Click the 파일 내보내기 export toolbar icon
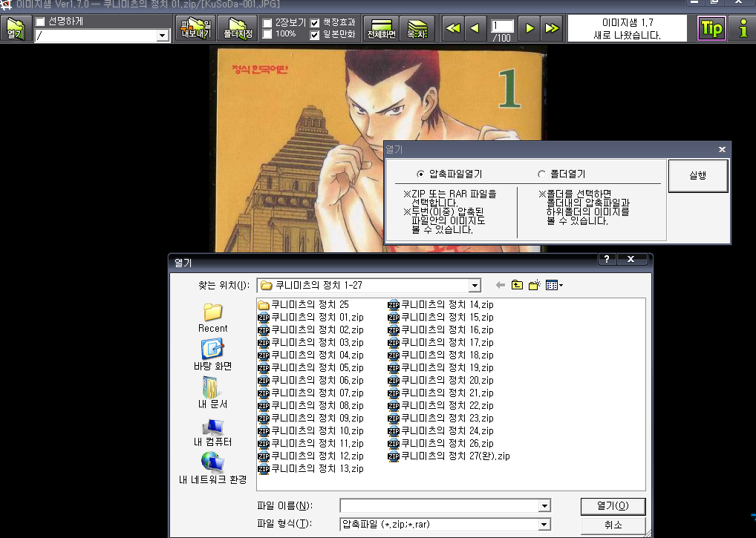The height and width of the screenshot is (538, 756). [196, 29]
